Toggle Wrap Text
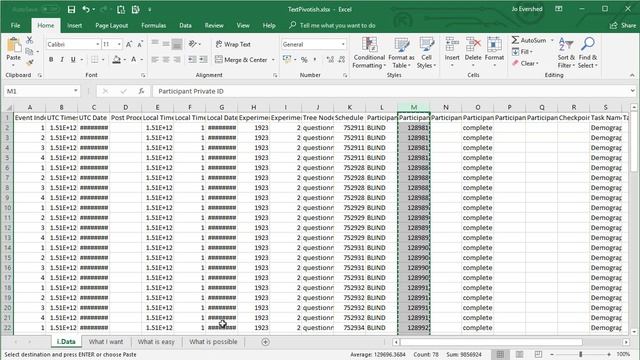Image resolution: width=640 pixels, height=360 pixels. point(233,44)
